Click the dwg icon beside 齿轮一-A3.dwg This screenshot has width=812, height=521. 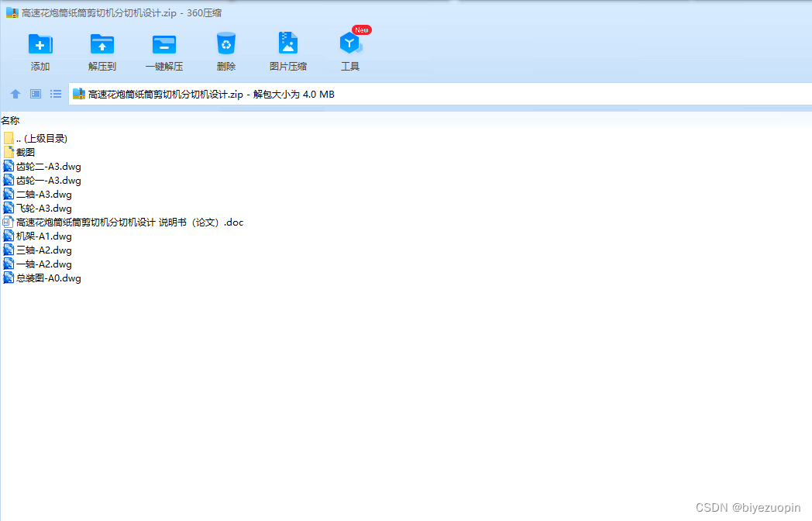click(9, 181)
